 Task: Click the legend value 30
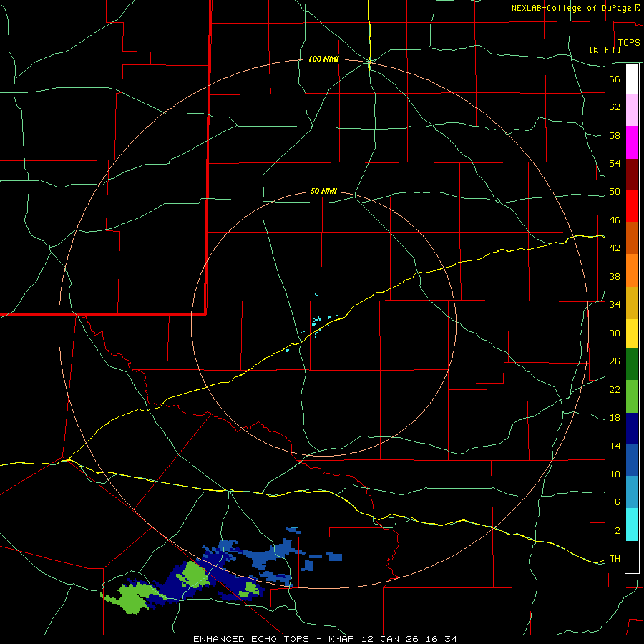(615, 333)
